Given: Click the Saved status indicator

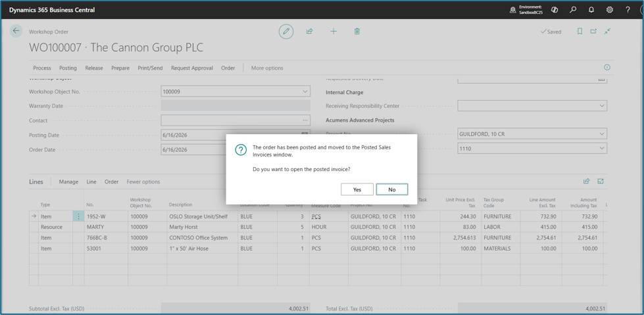Looking at the screenshot, I should pos(551,32).
